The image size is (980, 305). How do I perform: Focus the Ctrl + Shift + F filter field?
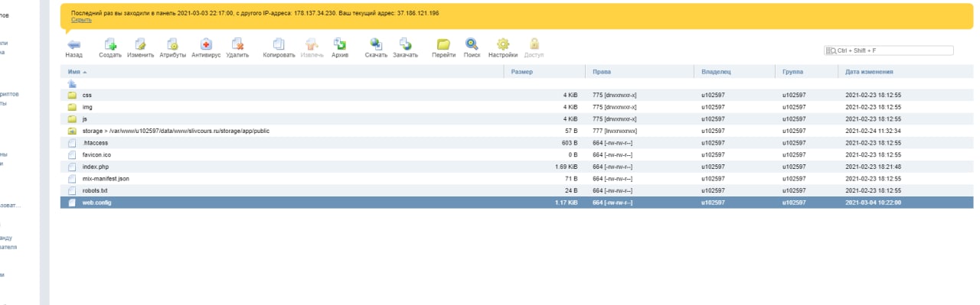[x=888, y=50]
